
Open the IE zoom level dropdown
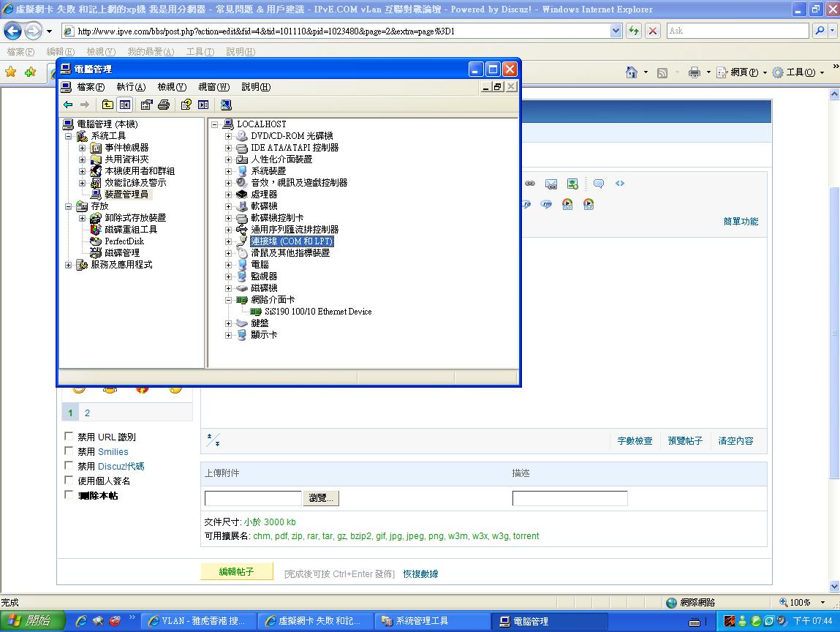click(823, 603)
